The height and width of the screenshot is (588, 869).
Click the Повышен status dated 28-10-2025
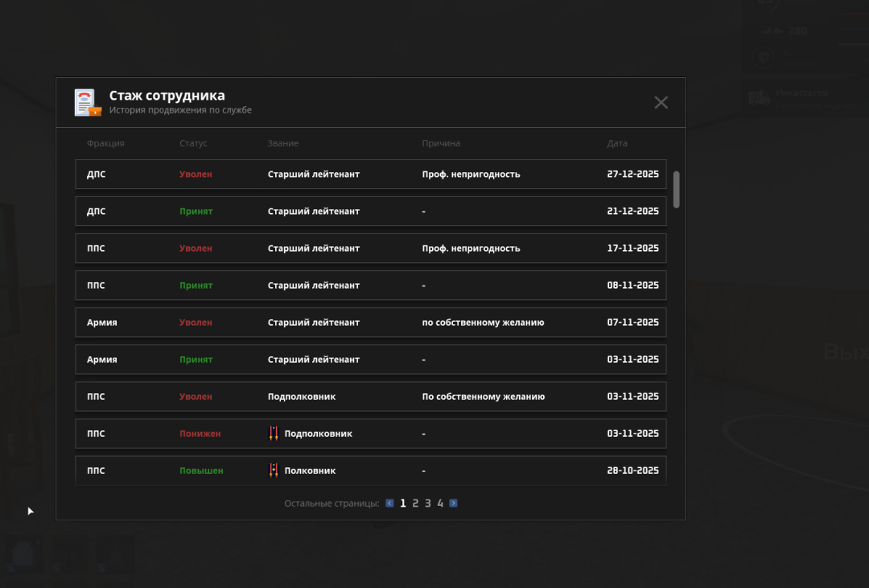201,471
